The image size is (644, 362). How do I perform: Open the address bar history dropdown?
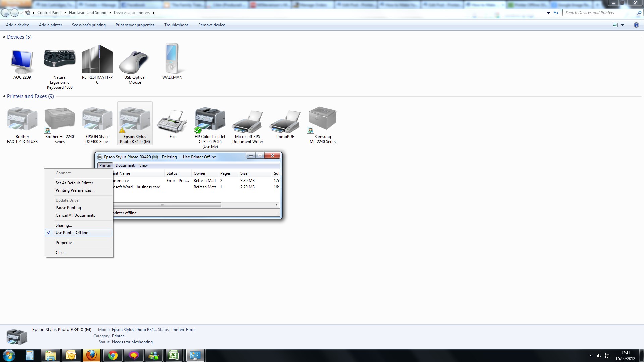(548, 13)
